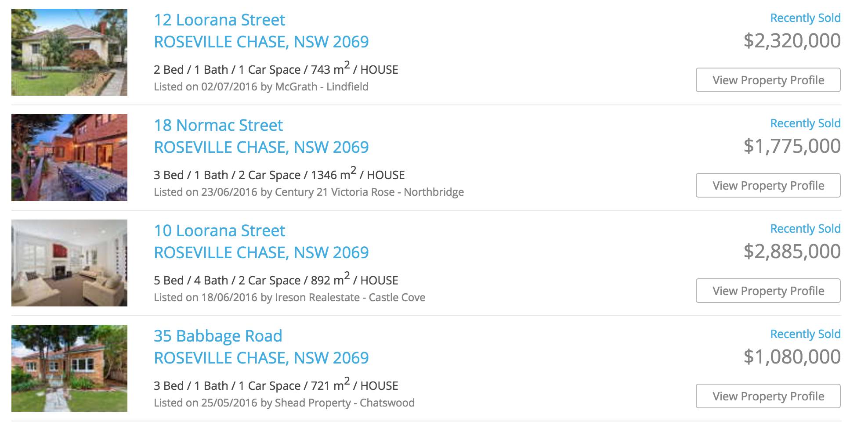Click Recently Sold label above $1,080,000
The width and height of the screenshot is (868, 432).
click(x=805, y=334)
